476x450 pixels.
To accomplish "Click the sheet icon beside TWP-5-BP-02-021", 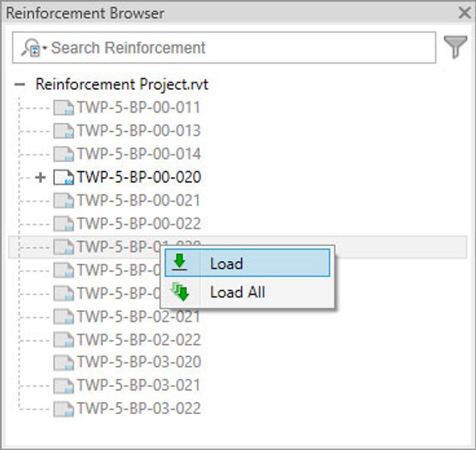I will point(64,316).
